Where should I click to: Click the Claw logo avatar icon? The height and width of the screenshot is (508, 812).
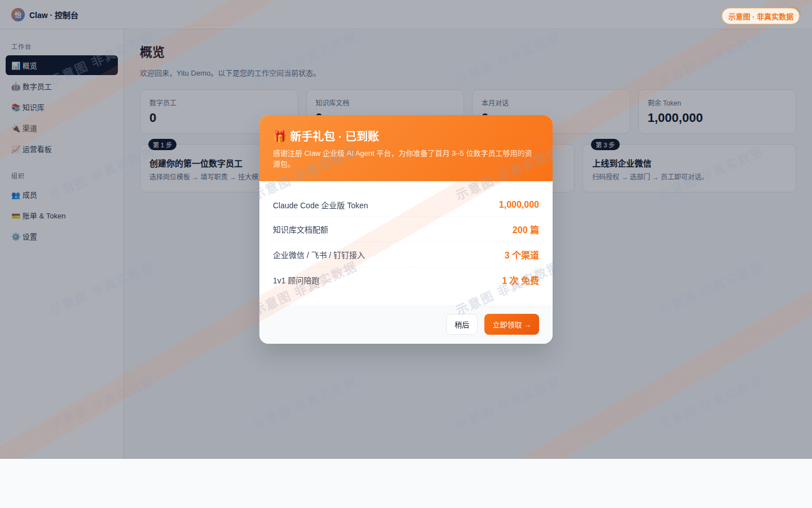point(18,15)
